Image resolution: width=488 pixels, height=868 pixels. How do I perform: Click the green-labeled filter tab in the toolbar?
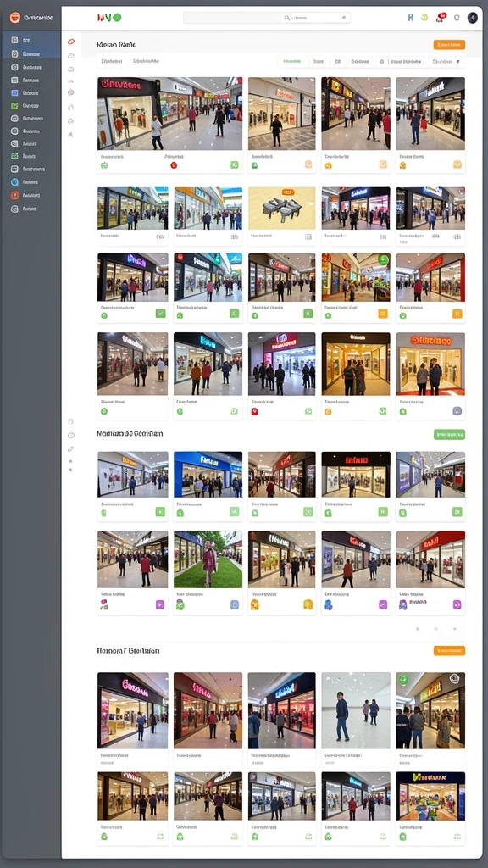tap(291, 61)
